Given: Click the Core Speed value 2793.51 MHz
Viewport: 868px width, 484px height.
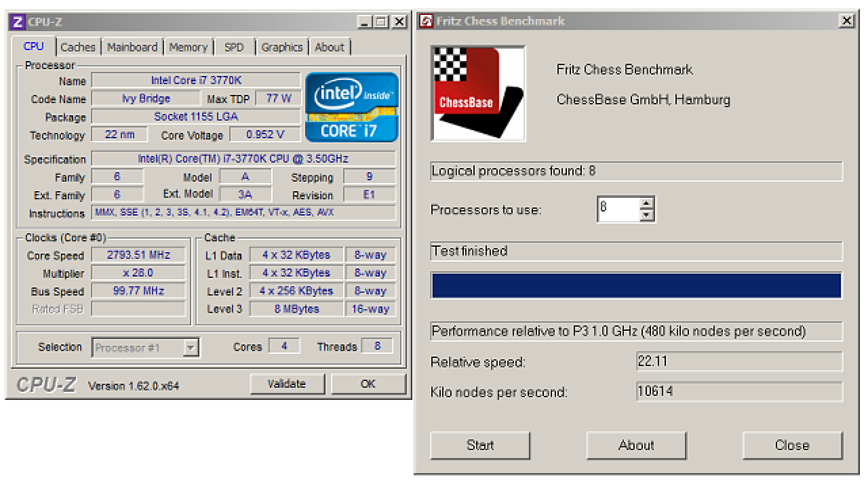Looking at the screenshot, I should (x=138, y=256).
